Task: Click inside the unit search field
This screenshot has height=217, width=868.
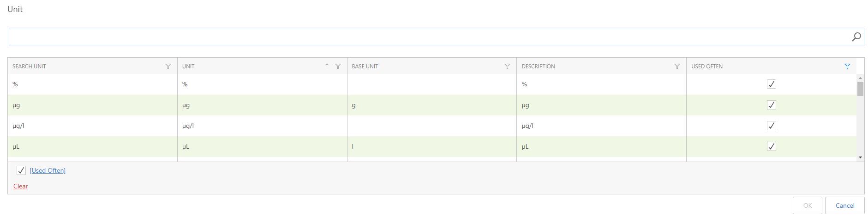Action: click(x=429, y=37)
